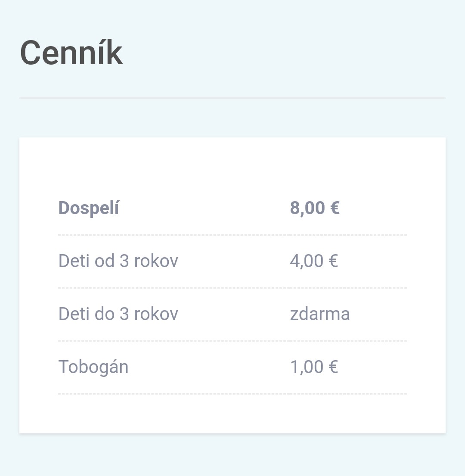Select the Deti do 3 rokov label

pos(118,314)
